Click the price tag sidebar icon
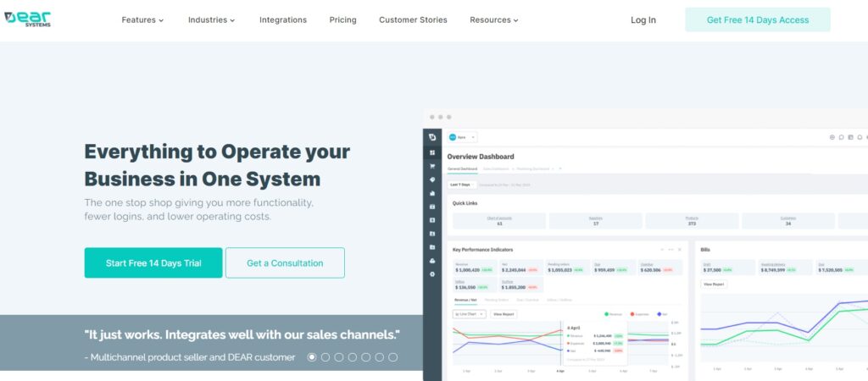This screenshot has width=868, height=381. (432, 179)
